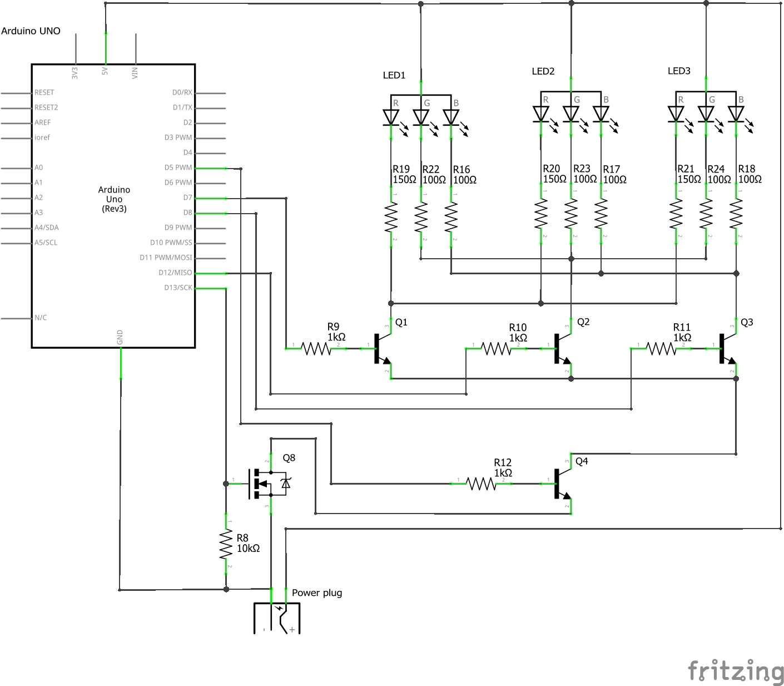Click the VIN pin label
784x686 pixels.
tap(135, 73)
